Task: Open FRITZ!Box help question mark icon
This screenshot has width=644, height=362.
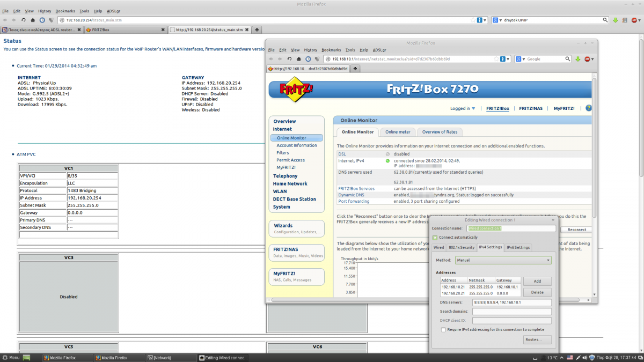Action: (x=589, y=108)
